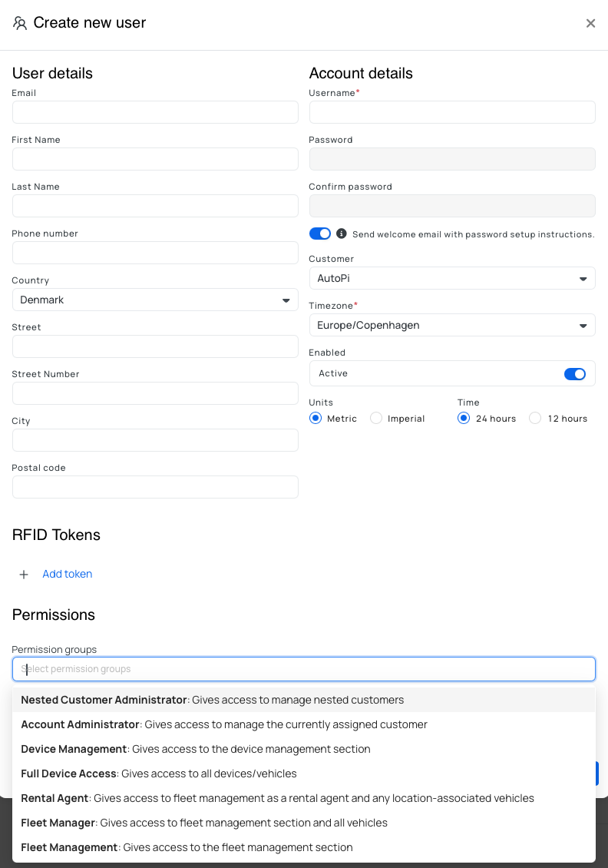Click the plus icon to add a token
The width and height of the screenshot is (608, 868).
[x=24, y=574]
